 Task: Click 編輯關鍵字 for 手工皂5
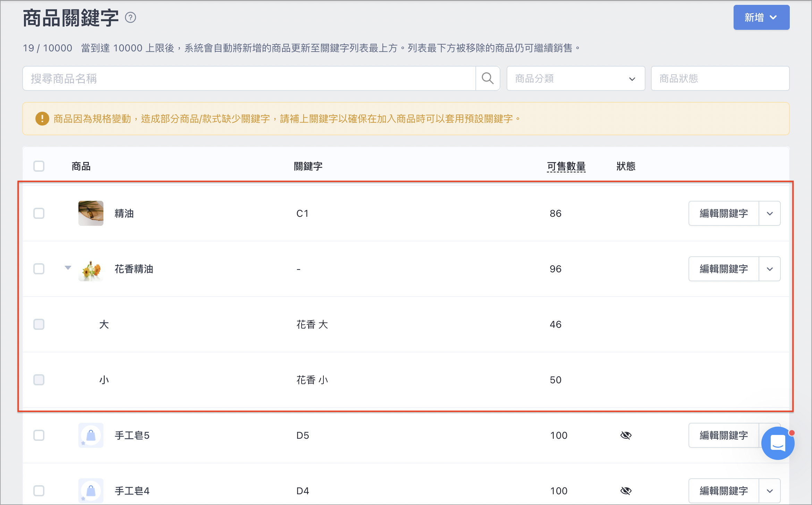click(x=724, y=435)
